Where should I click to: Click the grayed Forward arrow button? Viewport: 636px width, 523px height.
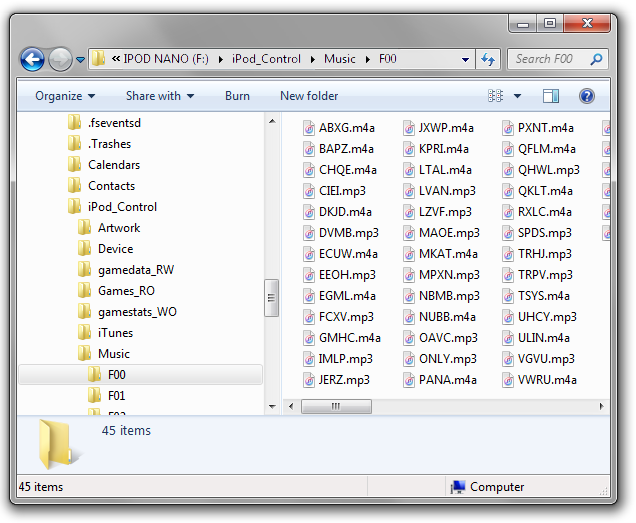[60, 60]
